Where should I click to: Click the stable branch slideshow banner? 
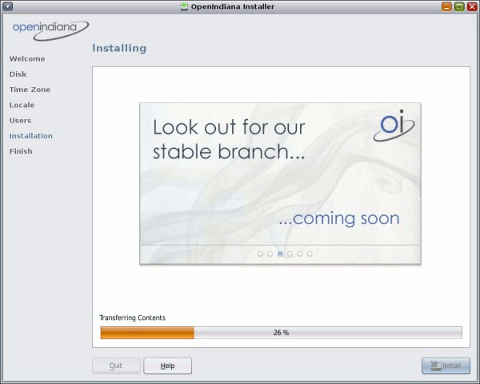click(x=280, y=184)
